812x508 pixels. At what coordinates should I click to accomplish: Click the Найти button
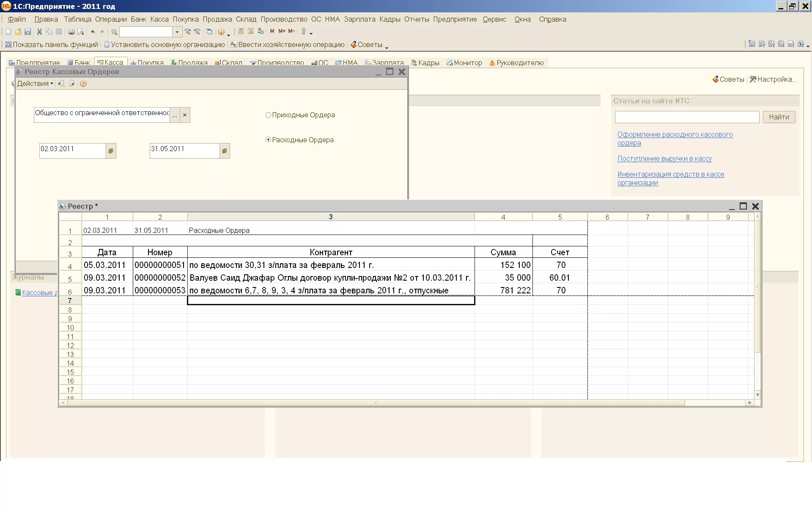(779, 117)
